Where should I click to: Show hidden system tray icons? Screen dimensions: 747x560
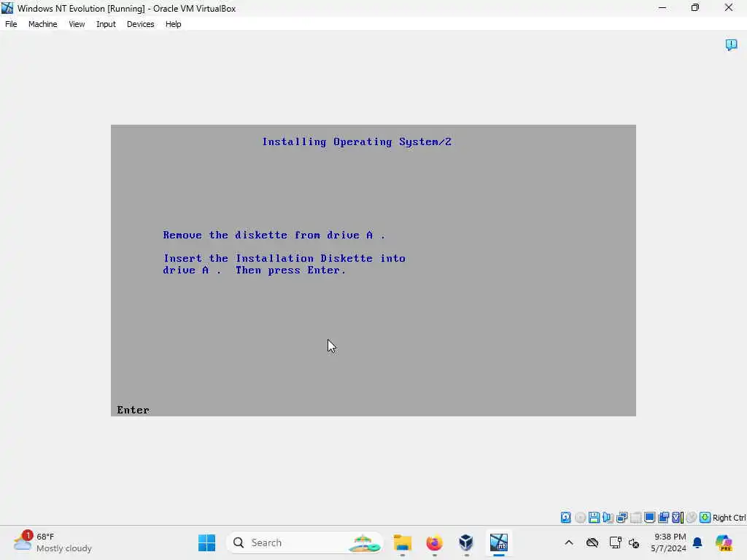[569, 542]
